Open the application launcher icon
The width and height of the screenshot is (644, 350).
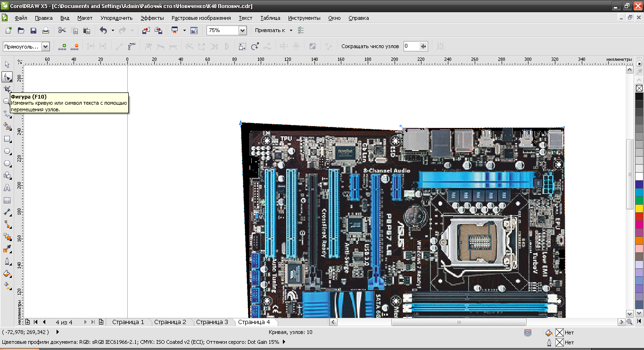(174, 30)
